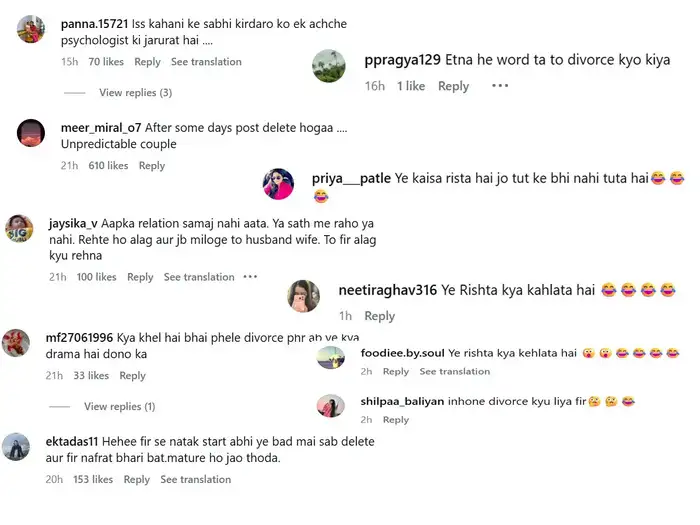View the 610 likes on meer_miral_o7's comment
Screen dimensions: 700x525
pos(108,166)
